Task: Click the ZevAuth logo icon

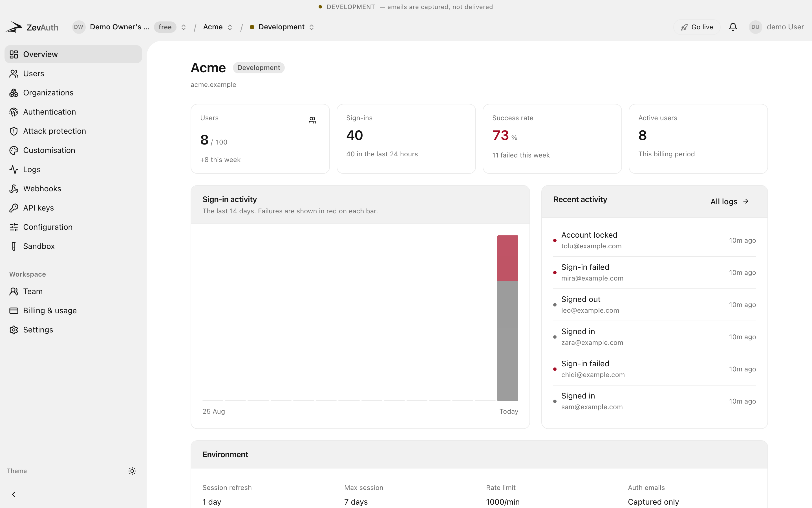Action: point(14,27)
